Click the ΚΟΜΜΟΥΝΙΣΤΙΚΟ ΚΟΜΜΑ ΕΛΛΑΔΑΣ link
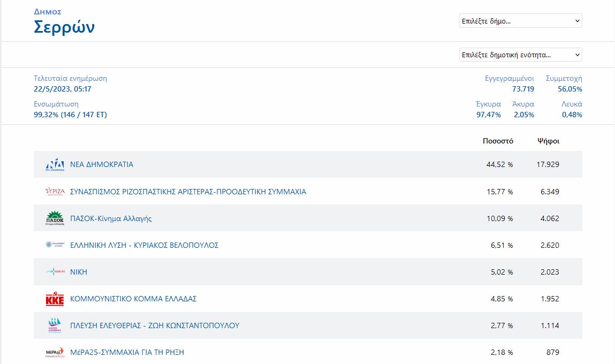The image size is (615, 364). pos(133,299)
